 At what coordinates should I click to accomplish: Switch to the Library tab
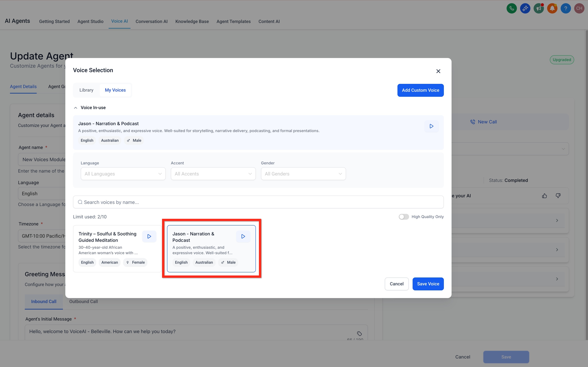click(x=86, y=90)
